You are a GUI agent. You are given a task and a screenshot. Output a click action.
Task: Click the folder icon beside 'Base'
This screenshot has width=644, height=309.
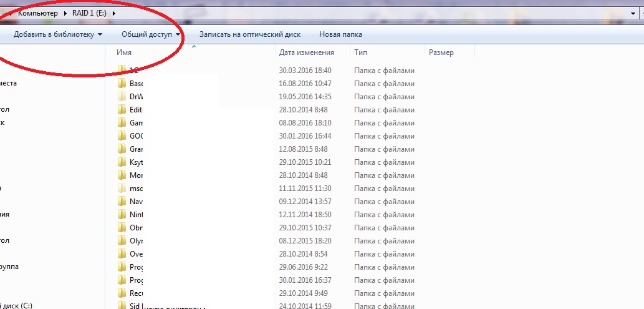pos(122,84)
